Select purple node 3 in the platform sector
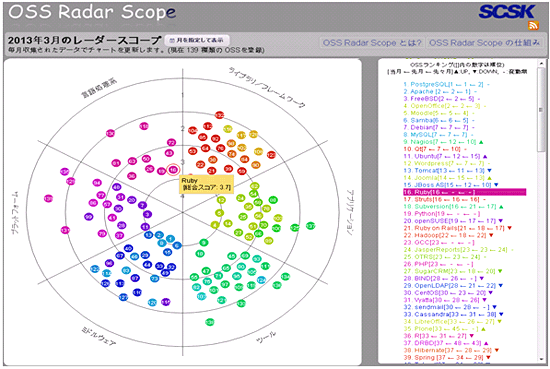 (x=147, y=214)
